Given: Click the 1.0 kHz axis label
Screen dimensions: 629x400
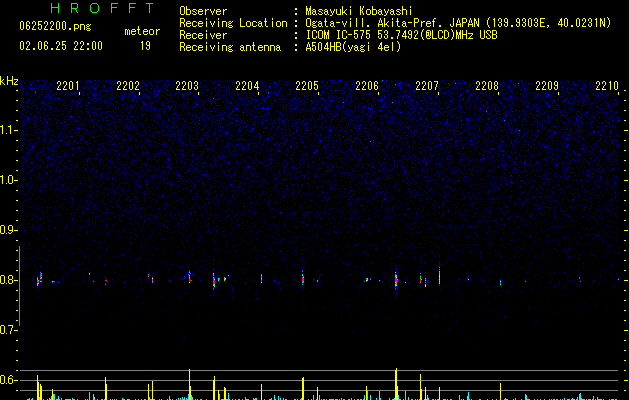Looking at the screenshot, I should click(x=8, y=180).
